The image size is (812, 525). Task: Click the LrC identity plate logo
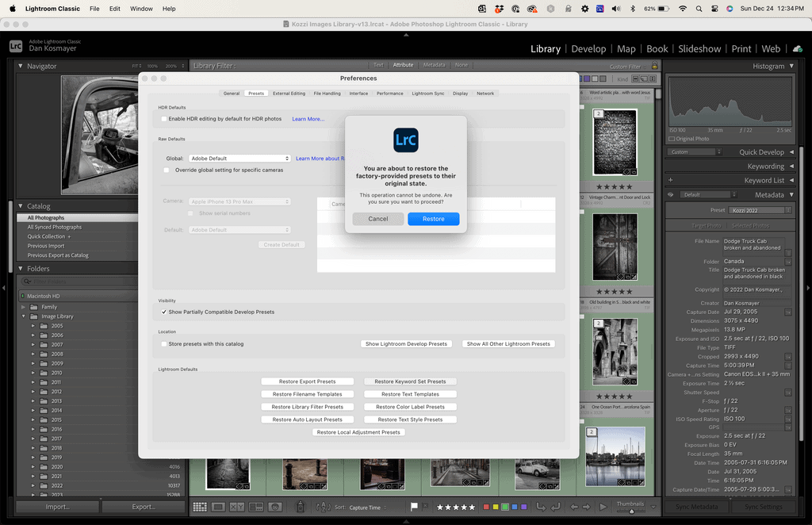pos(16,46)
